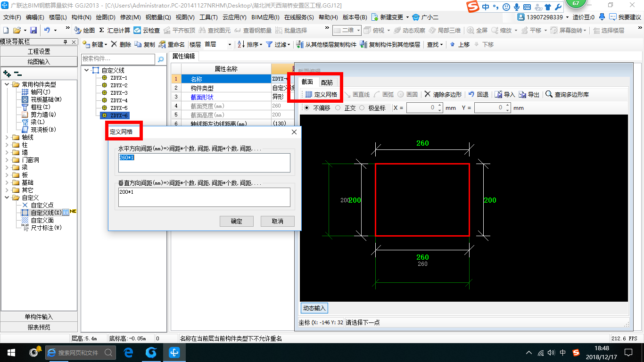Image resolution: width=644 pixels, height=362 pixels.
Task: Click collapse-all minus icon in navigation panel
Action: coord(17,74)
